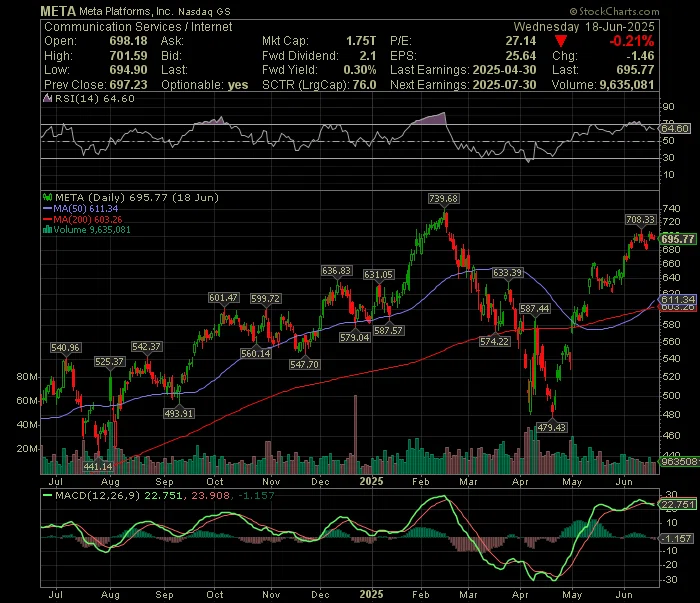This screenshot has width=700, height=603.
Task: Click the blue 611.34 tag on the right axis
Action: pos(678,299)
